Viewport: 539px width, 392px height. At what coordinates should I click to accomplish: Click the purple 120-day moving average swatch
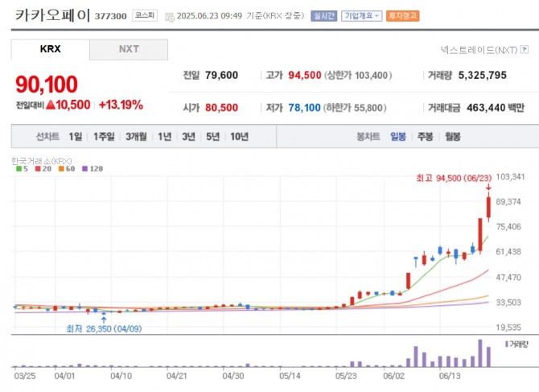(85, 169)
